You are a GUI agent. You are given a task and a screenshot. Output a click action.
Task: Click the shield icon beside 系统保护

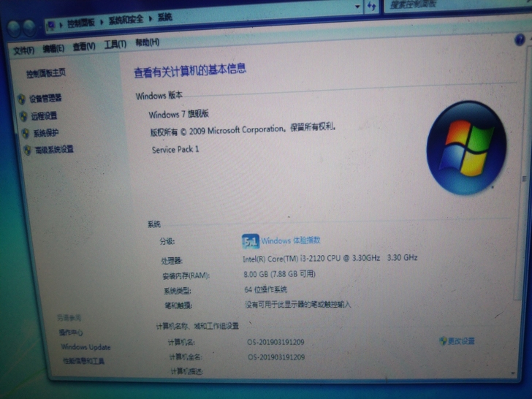pyautogui.click(x=26, y=133)
